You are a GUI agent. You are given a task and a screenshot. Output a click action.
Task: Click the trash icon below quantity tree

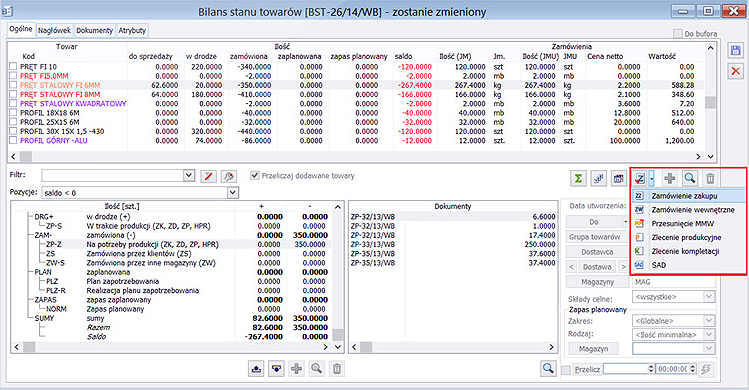tap(337, 368)
